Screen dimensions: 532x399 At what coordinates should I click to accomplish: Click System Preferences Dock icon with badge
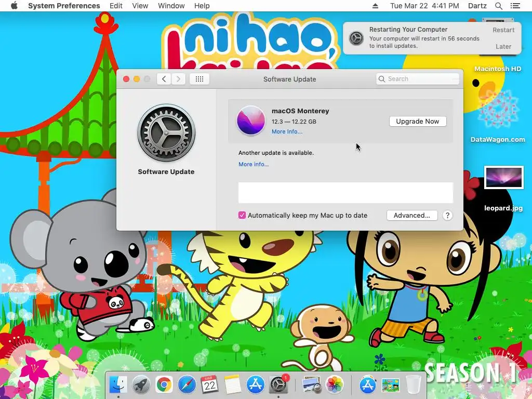point(278,385)
